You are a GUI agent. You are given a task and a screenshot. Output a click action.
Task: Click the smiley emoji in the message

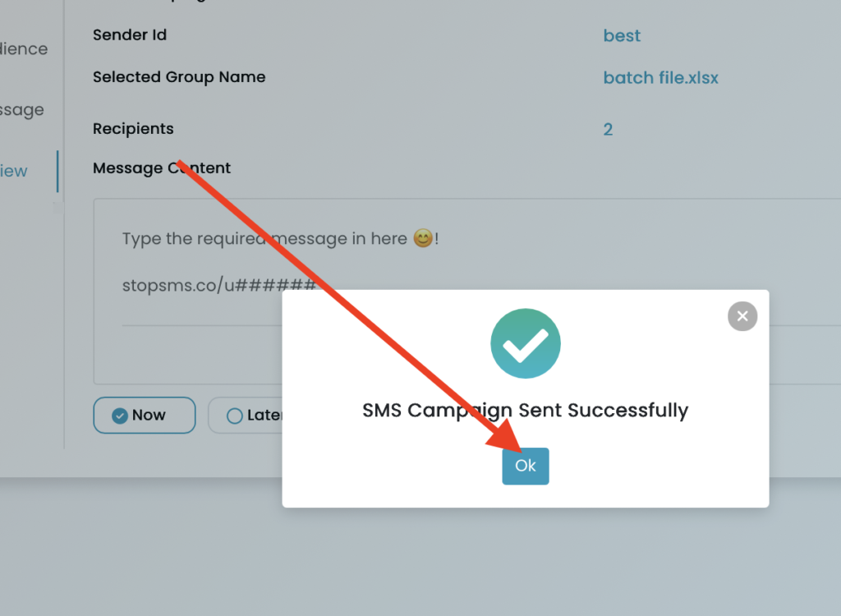pos(423,237)
